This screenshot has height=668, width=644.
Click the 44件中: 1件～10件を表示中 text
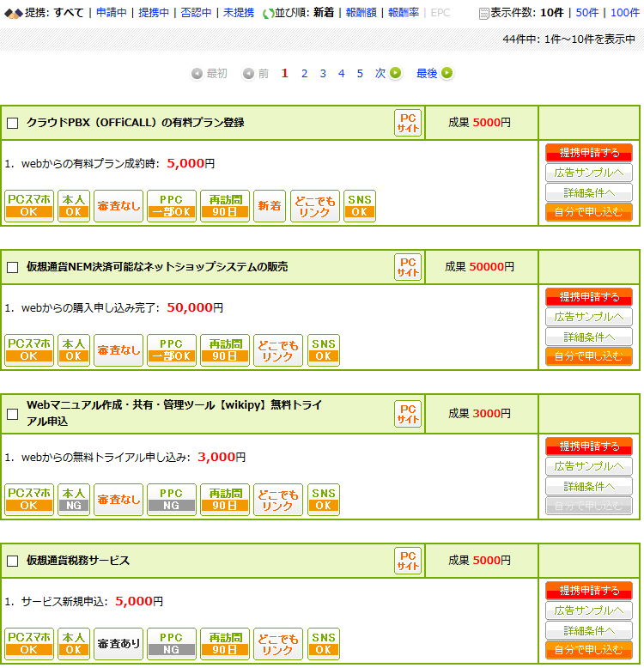(568, 39)
